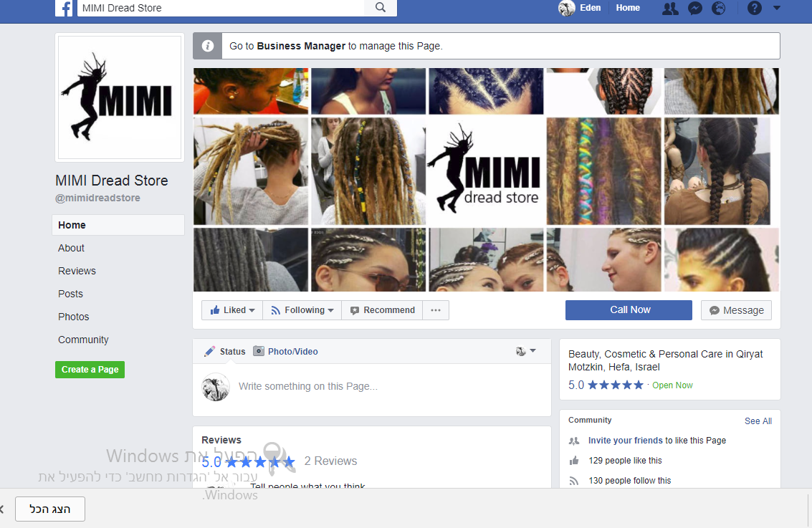The height and width of the screenshot is (528, 812).
Task: Select Reviews in the page sidebar
Action: pos(77,271)
